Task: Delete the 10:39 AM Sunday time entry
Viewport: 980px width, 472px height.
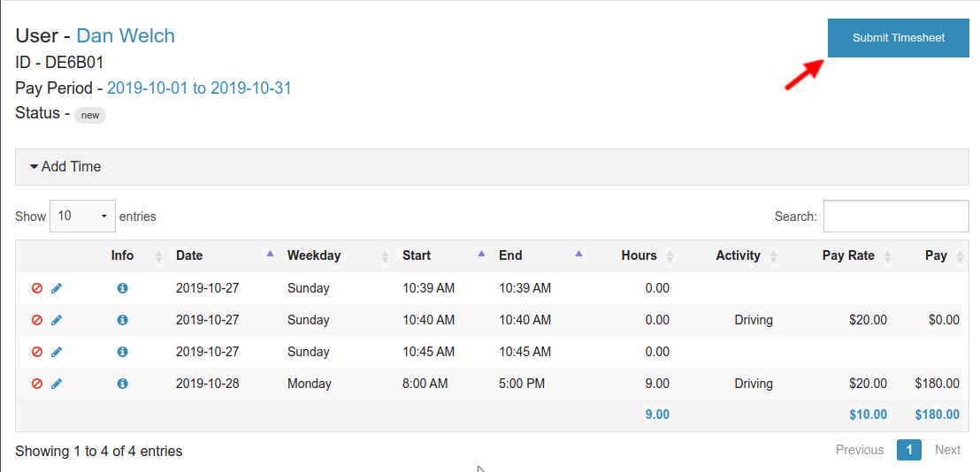Action: (37, 288)
